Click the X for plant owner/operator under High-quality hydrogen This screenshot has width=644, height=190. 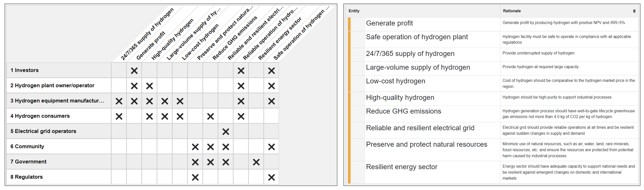(x=149, y=86)
